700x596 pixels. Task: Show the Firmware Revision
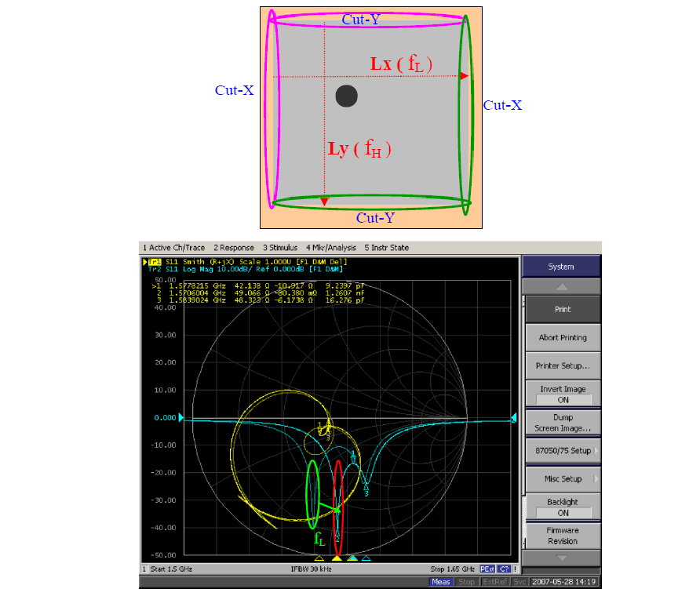562,536
